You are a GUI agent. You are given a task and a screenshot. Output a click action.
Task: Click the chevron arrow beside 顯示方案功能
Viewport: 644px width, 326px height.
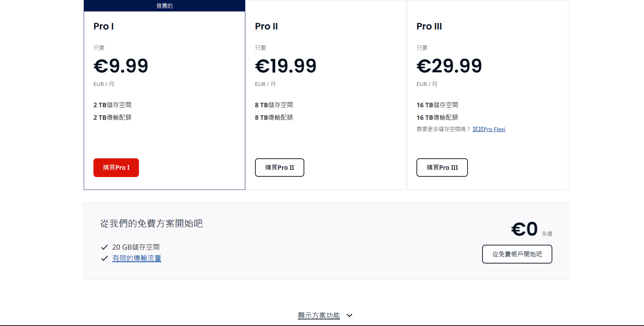pos(349,315)
